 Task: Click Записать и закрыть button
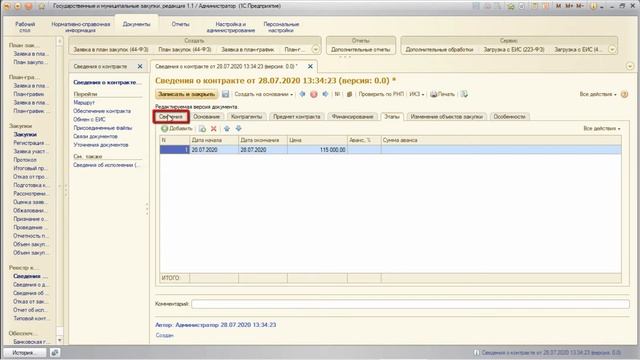[187, 94]
